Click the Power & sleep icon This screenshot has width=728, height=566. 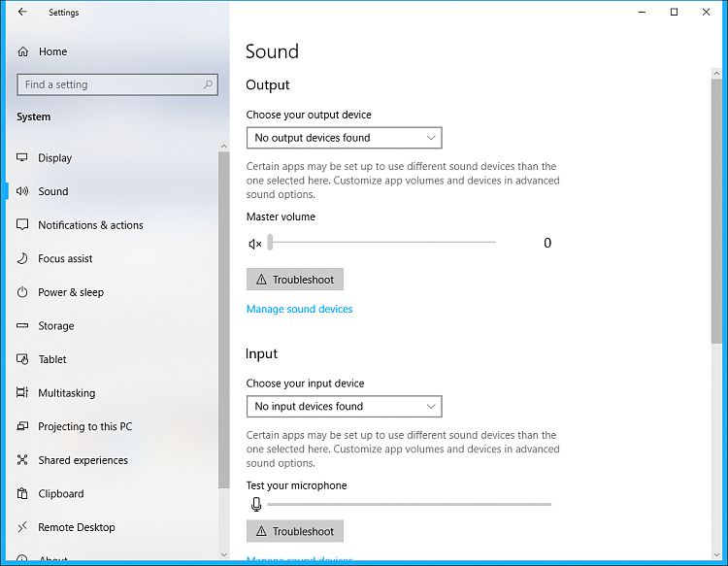[21, 292]
